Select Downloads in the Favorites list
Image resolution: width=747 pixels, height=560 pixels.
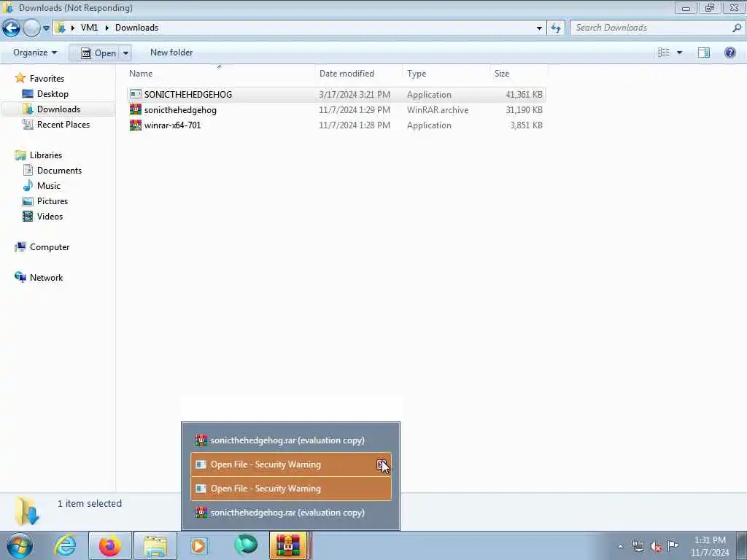(58, 109)
